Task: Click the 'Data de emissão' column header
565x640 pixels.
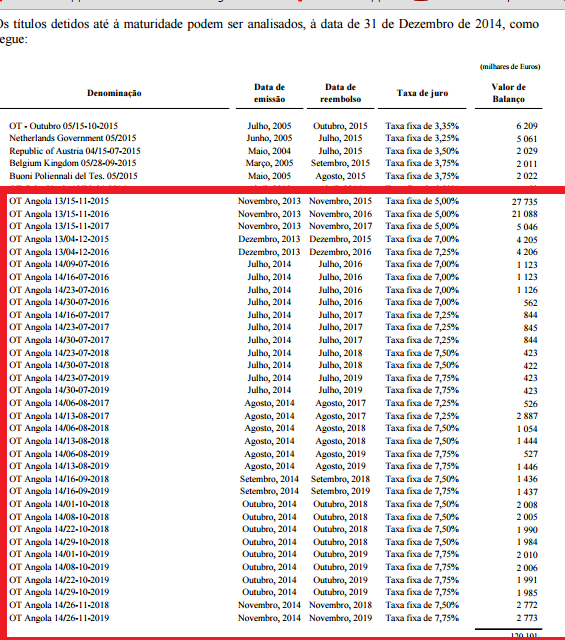Action: click(269, 93)
